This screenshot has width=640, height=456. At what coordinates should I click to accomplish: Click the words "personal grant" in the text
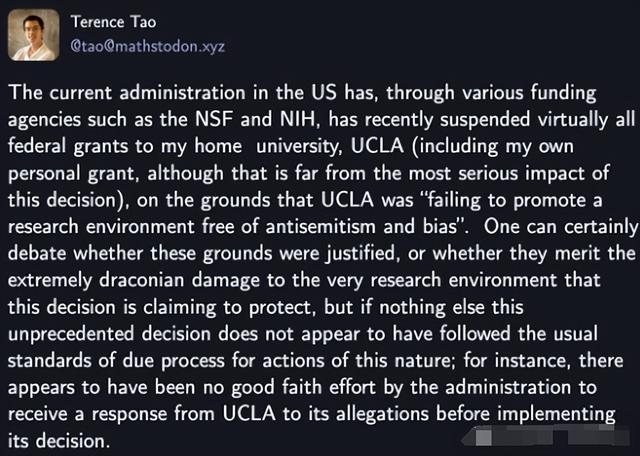(71, 174)
